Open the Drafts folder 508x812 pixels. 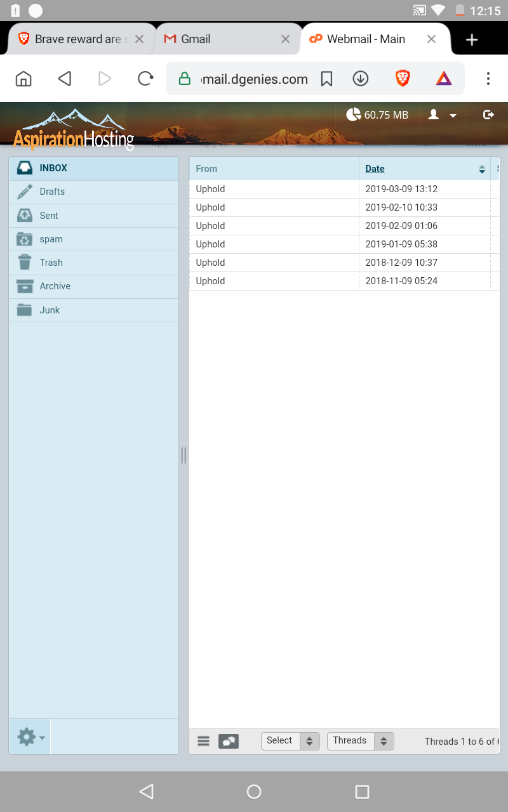pos(94,192)
